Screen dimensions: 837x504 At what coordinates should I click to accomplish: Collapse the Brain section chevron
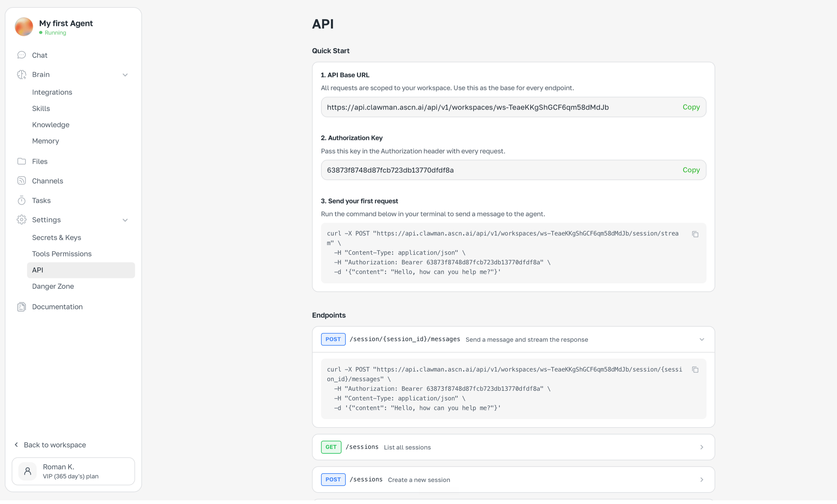pos(125,75)
